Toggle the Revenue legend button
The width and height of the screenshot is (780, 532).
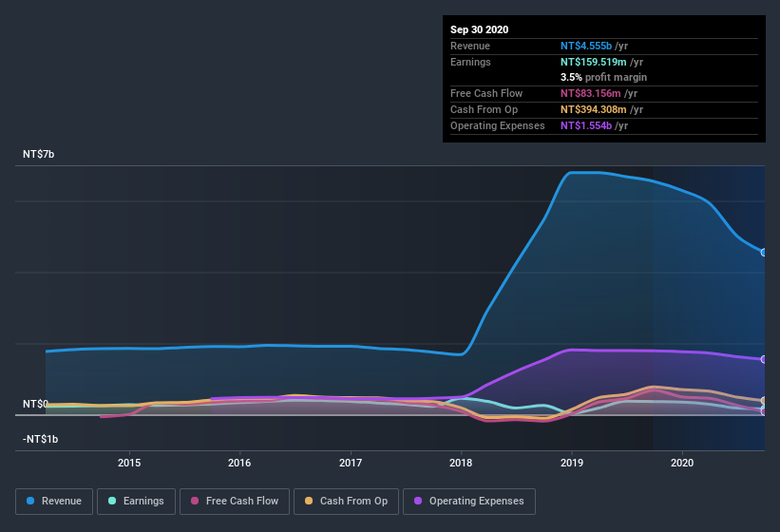coord(55,501)
